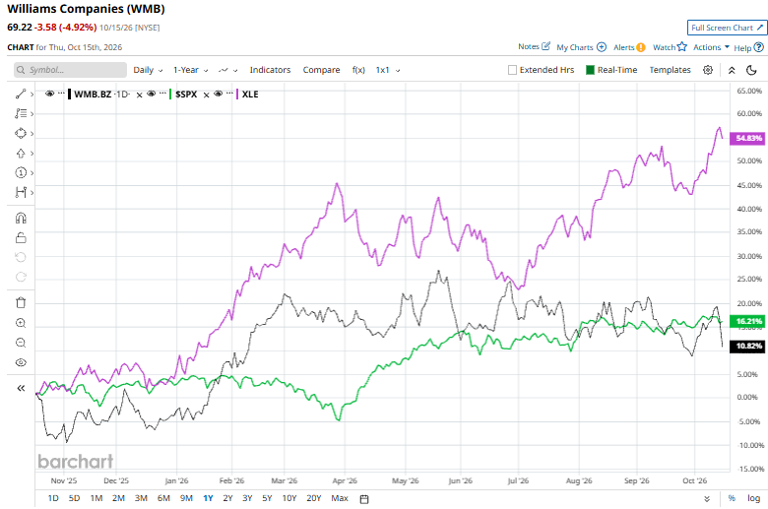Hide the XLE series using its eye icon
This screenshot has width=768, height=509.
coord(218,94)
